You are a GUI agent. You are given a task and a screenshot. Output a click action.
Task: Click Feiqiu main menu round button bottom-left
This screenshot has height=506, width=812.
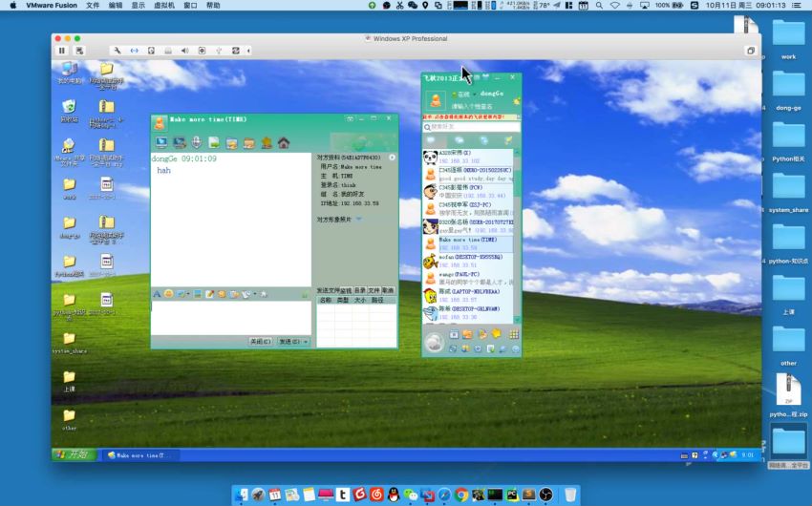(x=434, y=342)
